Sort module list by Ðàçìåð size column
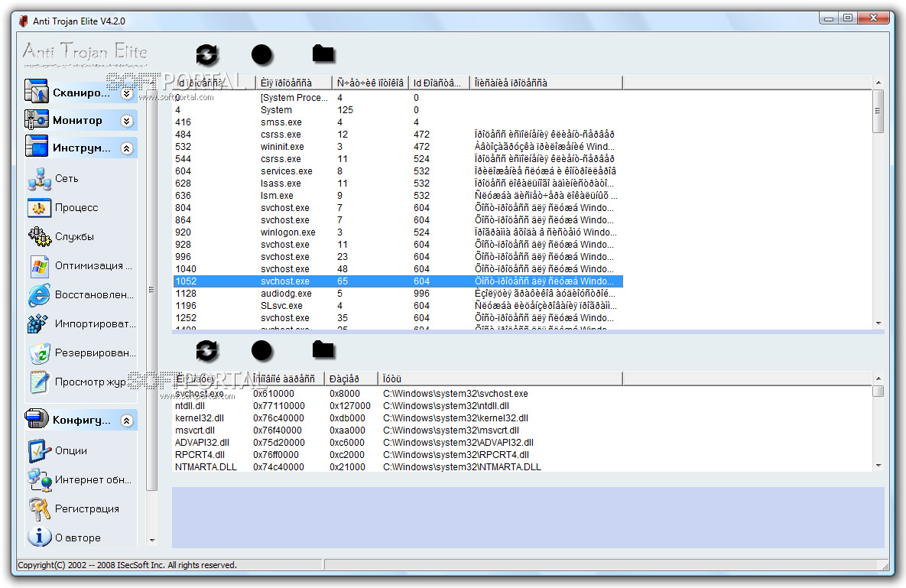 point(350,378)
